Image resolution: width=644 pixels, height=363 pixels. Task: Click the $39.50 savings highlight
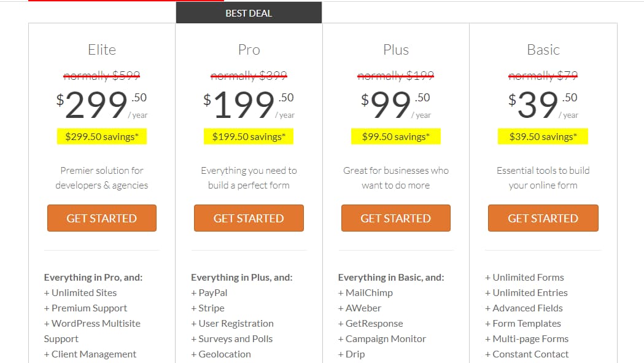pyautogui.click(x=543, y=136)
